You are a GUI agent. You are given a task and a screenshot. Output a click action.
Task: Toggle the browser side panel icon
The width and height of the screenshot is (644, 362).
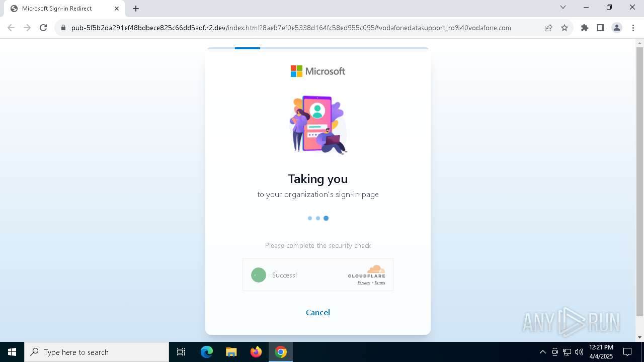coord(601,28)
